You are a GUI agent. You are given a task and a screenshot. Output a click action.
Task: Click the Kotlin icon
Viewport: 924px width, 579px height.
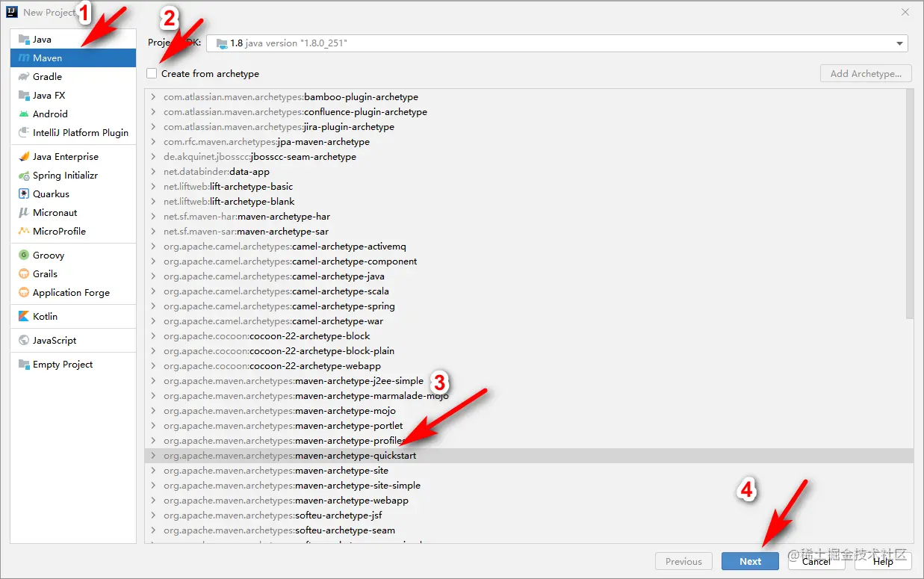pyautogui.click(x=24, y=317)
